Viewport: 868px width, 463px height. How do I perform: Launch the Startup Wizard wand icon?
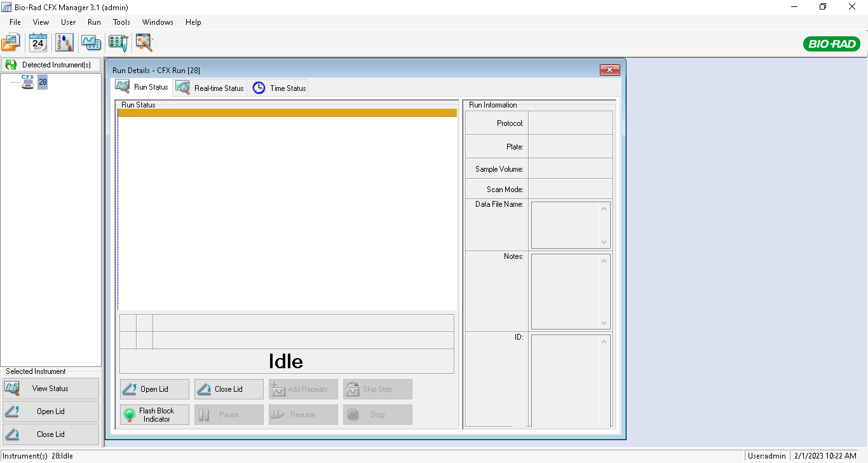pyautogui.click(x=145, y=43)
